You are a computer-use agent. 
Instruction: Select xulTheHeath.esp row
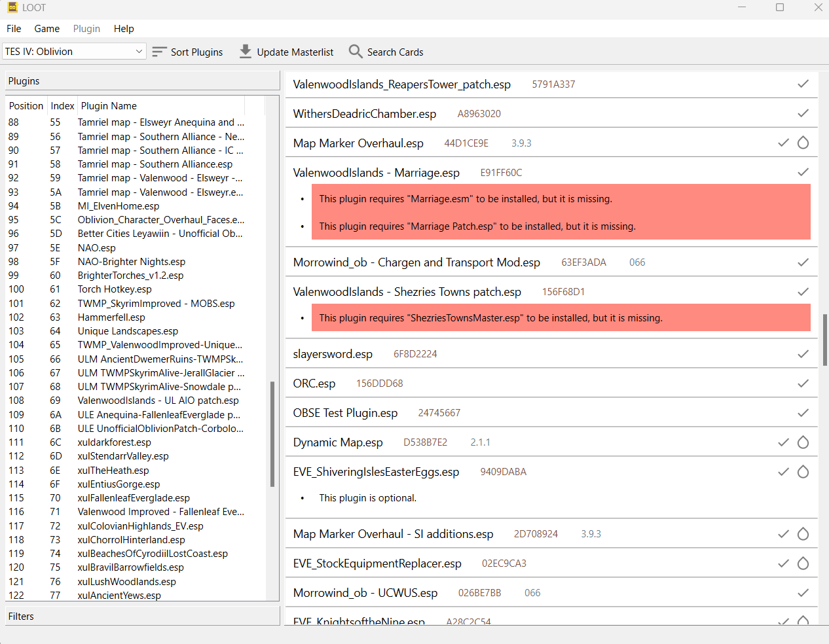pyautogui.click(x=136, y=471)
